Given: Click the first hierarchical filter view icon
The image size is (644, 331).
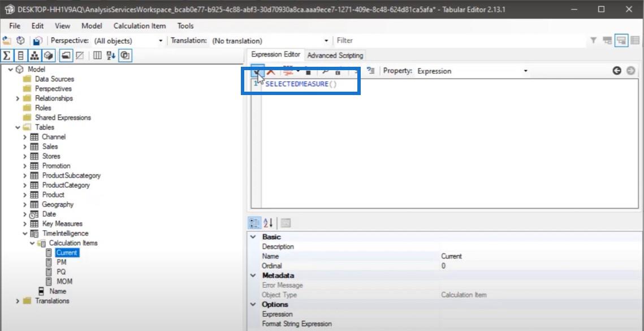Looking at the screenshot, I should coord(607,40).
